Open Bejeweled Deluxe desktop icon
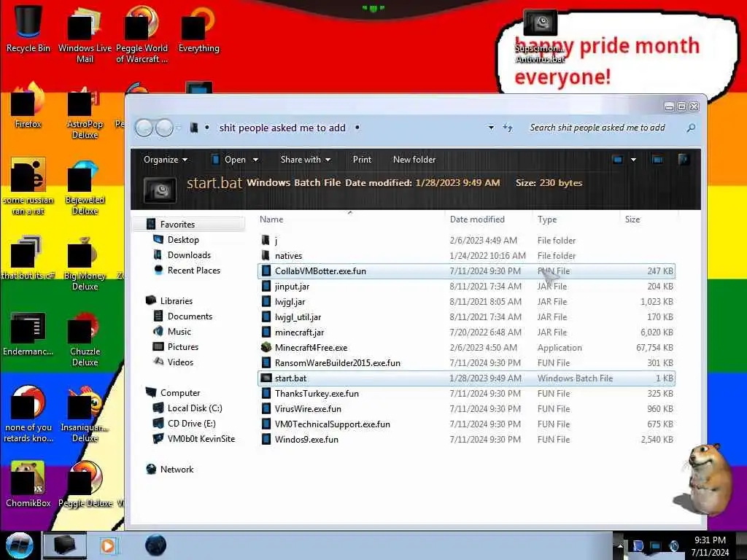The height and width of the screenshot is (560, 747). click(85, 187)
